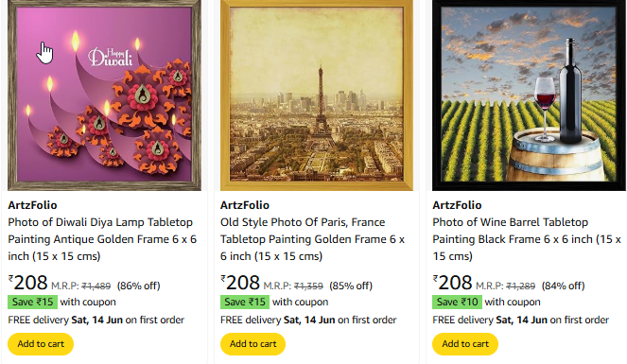Open the Diwali Diya Lamp painting image

(x=104, y=95)
